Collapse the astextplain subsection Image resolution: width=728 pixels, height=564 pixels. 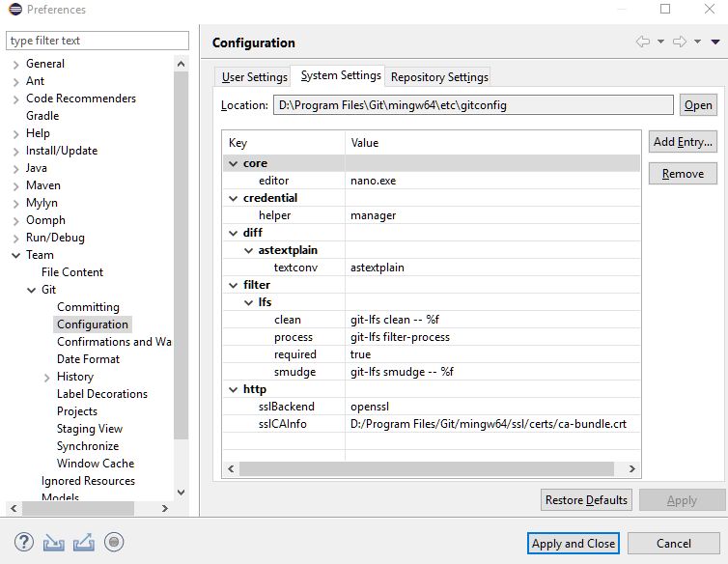(x=248, y=251)
